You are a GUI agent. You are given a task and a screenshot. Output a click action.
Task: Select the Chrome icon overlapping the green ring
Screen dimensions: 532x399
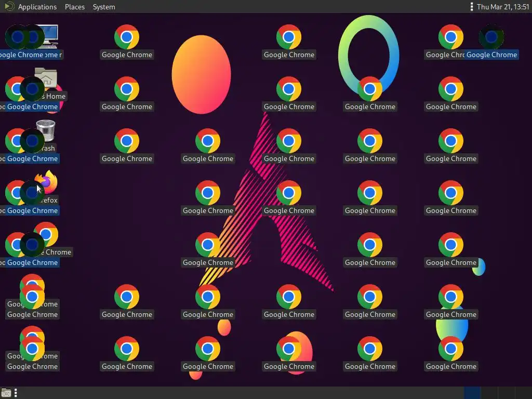tap(370, 89)
